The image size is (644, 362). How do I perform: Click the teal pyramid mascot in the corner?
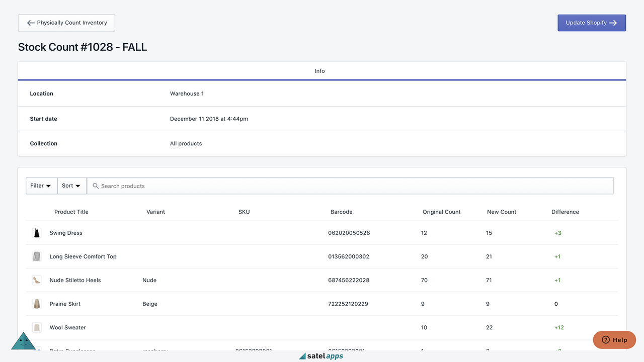[23, 342]
